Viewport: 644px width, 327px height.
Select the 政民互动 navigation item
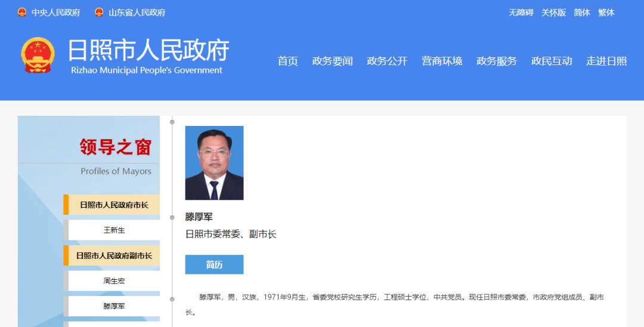click(552, 61)
